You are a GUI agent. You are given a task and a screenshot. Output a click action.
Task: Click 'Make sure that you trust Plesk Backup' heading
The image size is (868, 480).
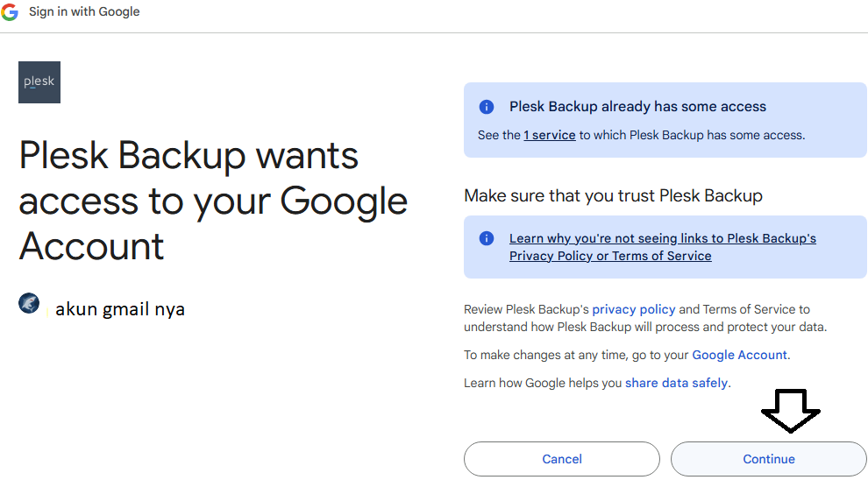click(613, 195)
